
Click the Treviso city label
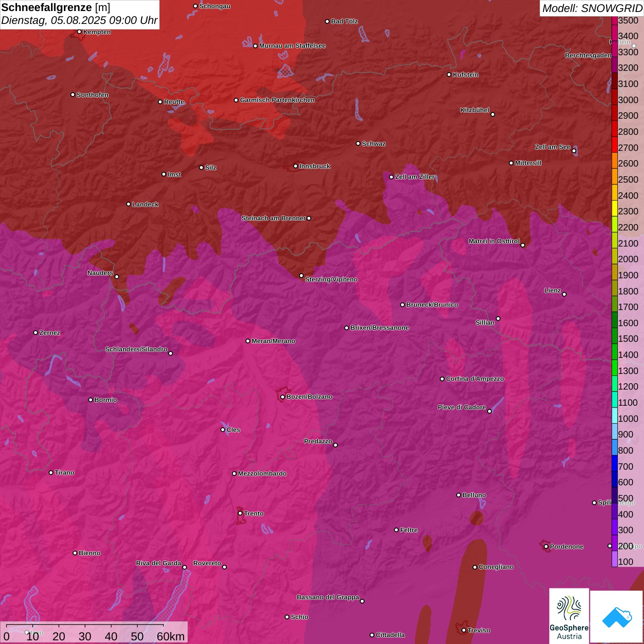[479, 630]
